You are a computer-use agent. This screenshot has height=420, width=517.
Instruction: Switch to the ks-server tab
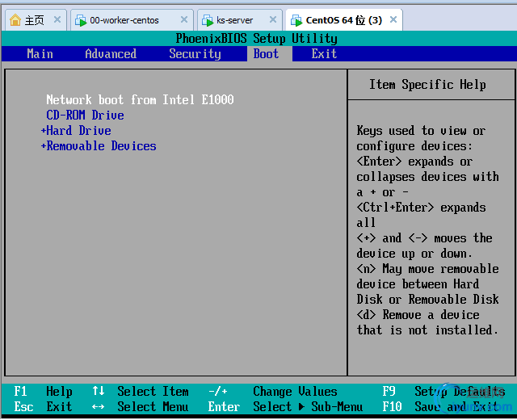point(239,20)
